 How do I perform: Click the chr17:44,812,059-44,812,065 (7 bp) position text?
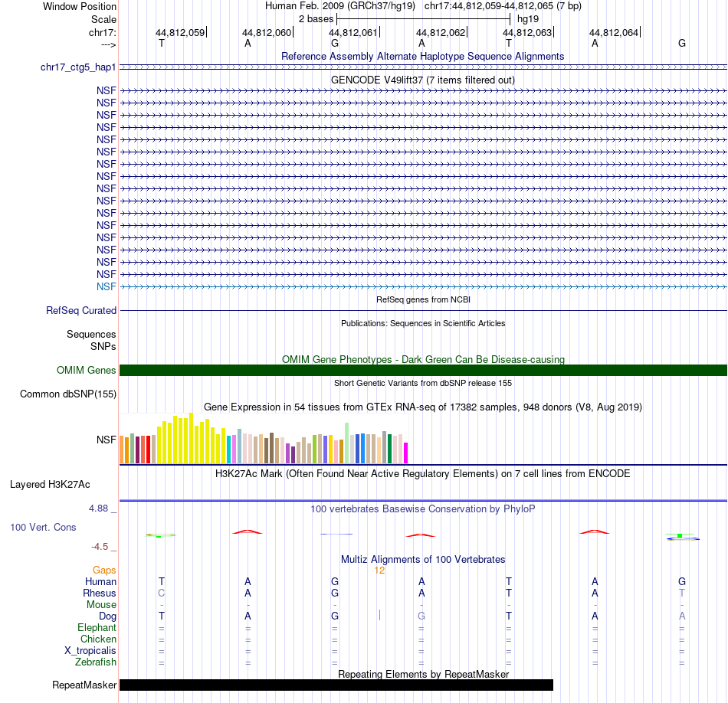pyautogui.click(x=503, y=6)
